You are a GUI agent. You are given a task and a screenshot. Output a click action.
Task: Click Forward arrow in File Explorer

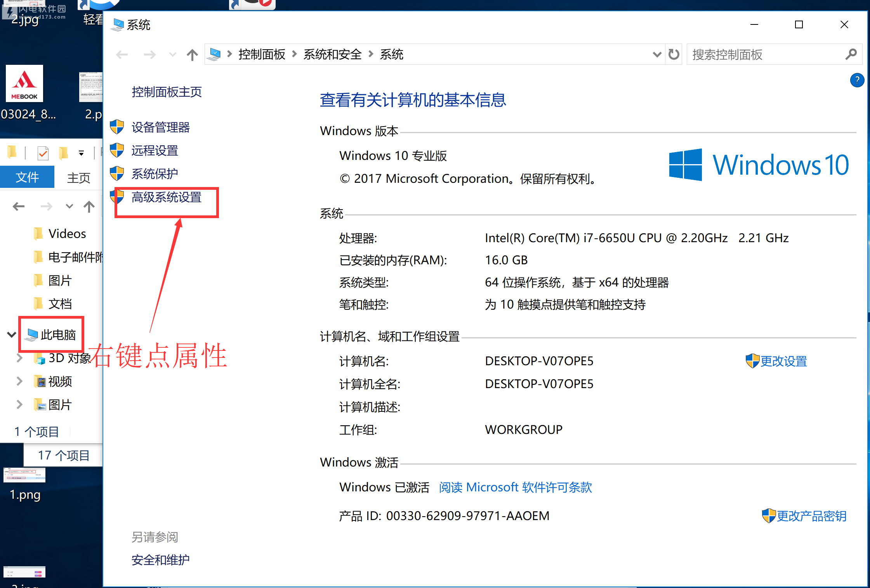pos(46,206)
